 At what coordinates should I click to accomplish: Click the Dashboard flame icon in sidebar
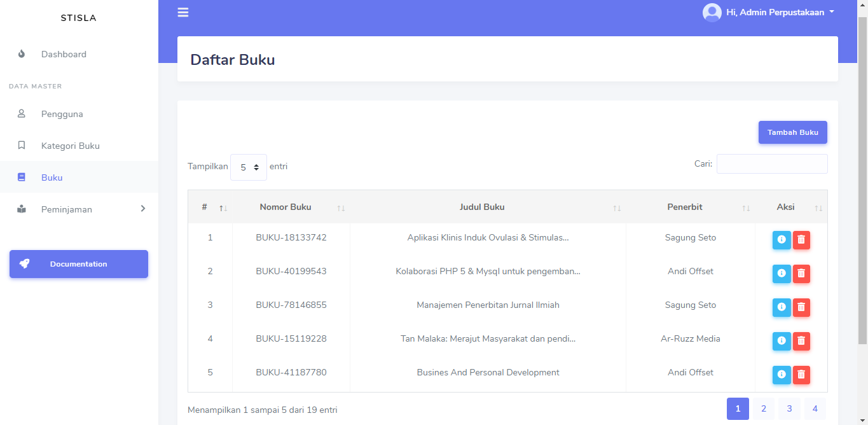tap(21, 54)
